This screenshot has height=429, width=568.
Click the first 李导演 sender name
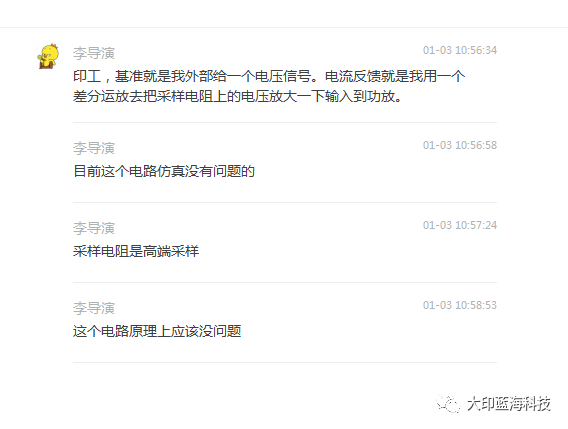(94, 53)
